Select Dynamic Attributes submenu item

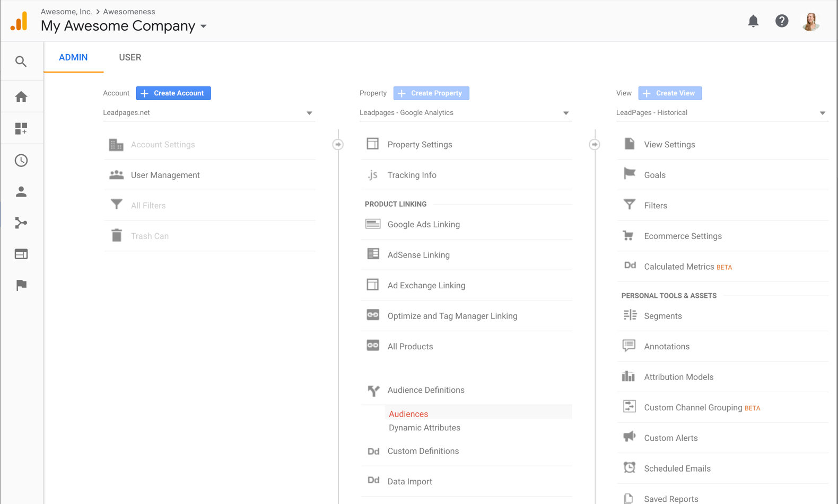[x=424, y=428]
